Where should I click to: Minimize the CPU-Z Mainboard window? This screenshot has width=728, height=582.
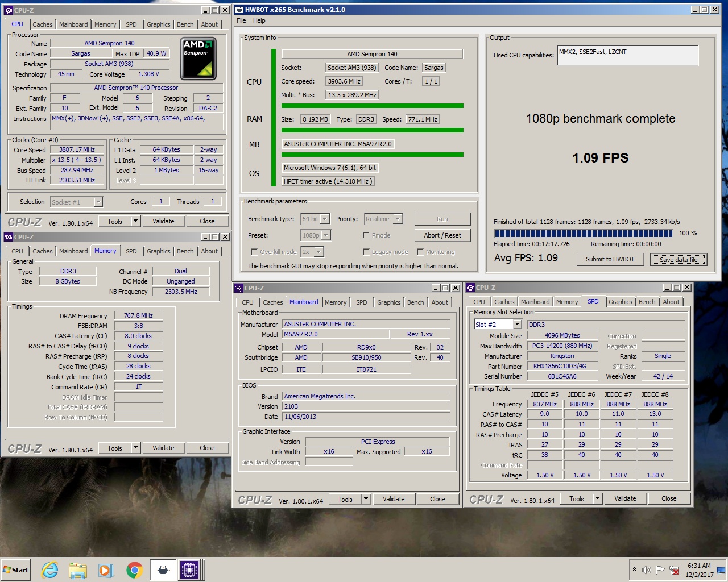(435, 288)
